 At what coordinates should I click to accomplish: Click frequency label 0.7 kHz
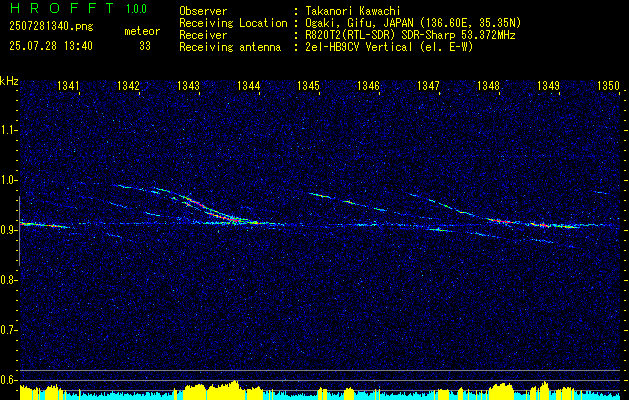pos(8,330)
